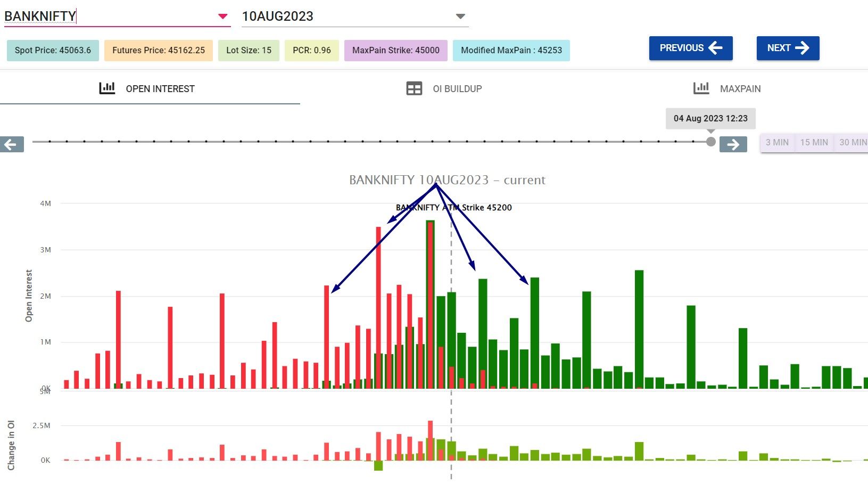
Task: Click the Open Interest bar chart icon
Action: pos(107,88)
